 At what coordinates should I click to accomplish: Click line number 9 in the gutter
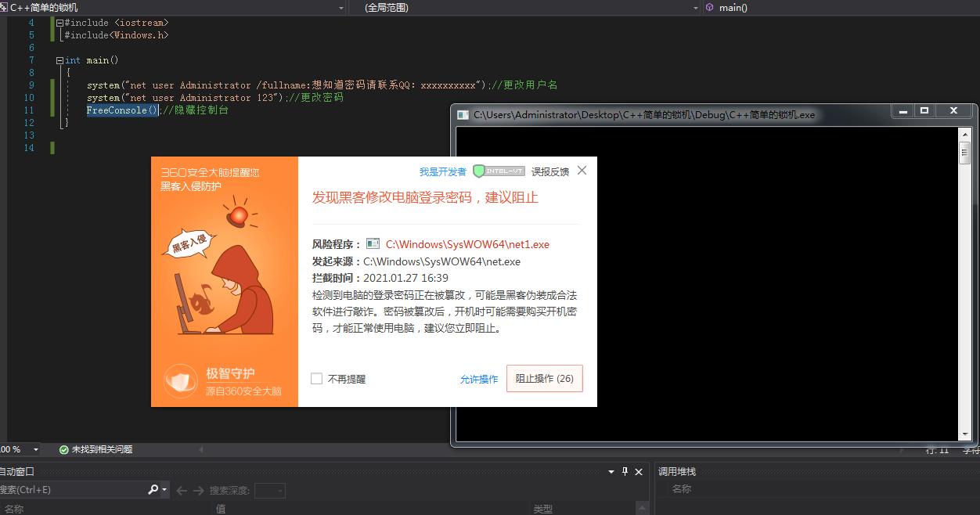coord(31,85)
